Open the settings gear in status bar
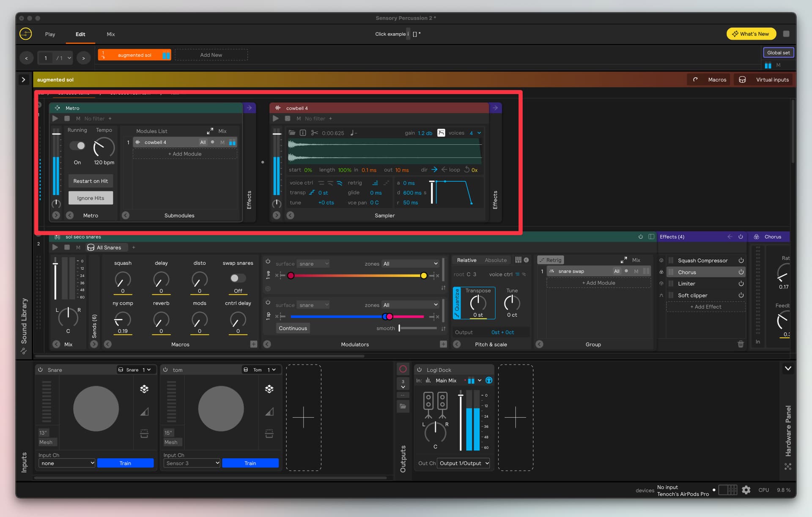 (746, 490)
